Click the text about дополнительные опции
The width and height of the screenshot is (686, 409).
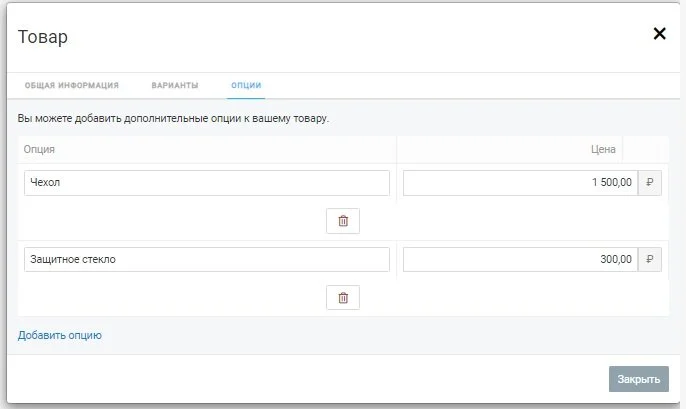(173, 119)
